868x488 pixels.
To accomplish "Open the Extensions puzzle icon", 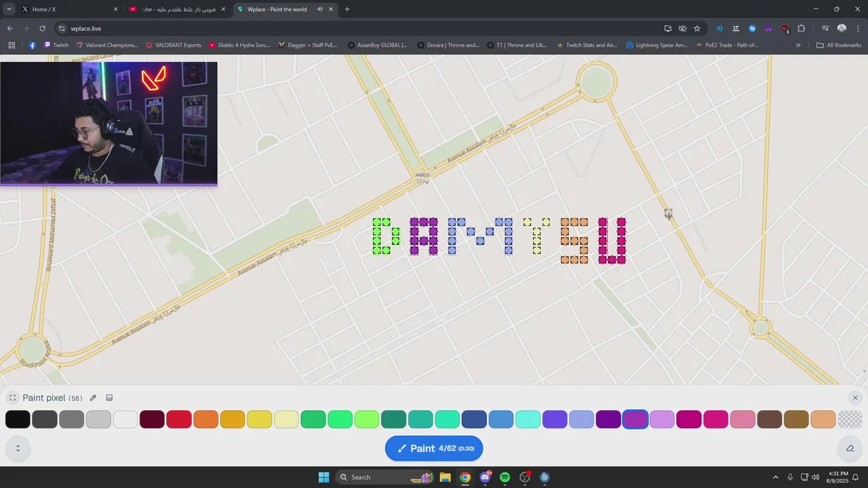I will point(802,28).
